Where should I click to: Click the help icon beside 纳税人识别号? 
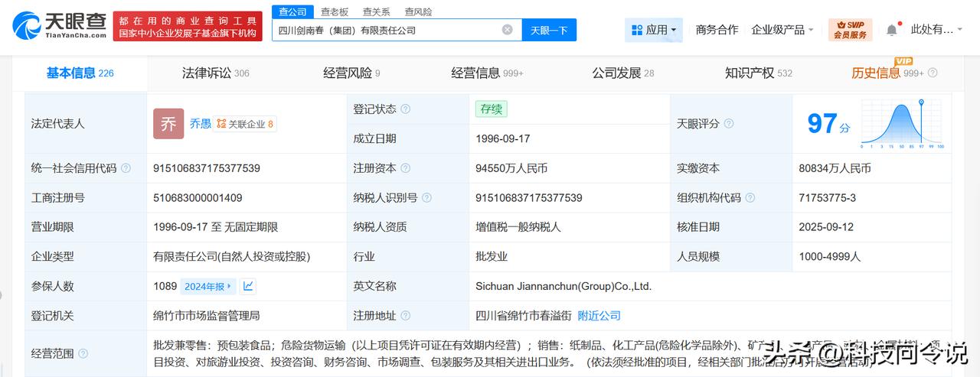[428, 198]
